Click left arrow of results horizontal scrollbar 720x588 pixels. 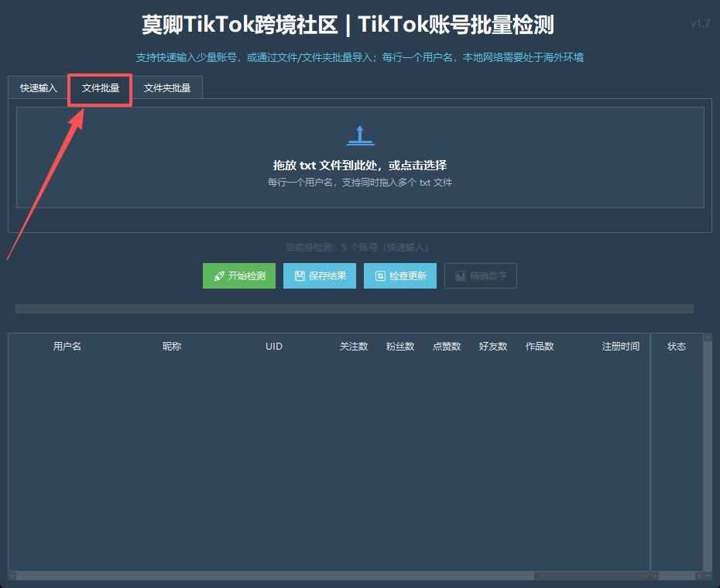click(x=12, y=576)
